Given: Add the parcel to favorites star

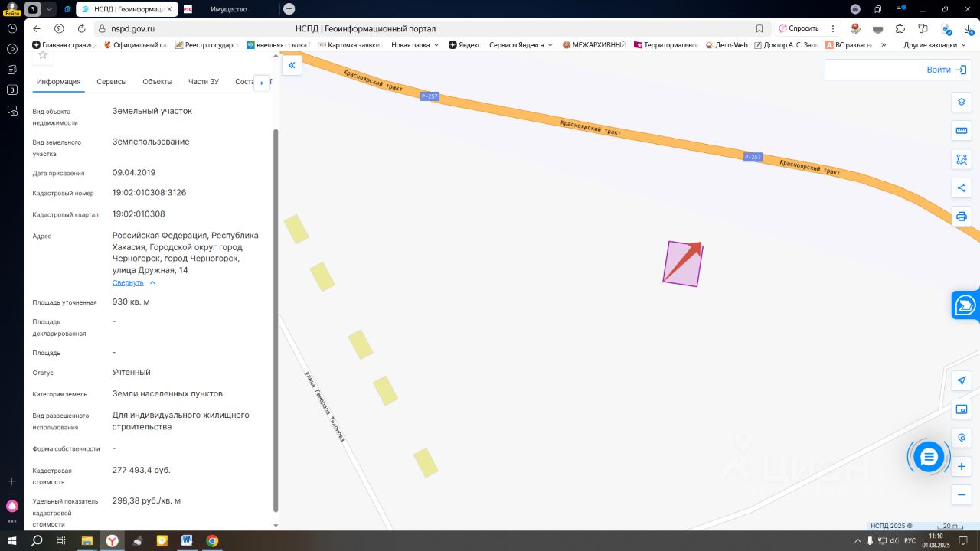Looking at the screenshot, I should [43, 54].
